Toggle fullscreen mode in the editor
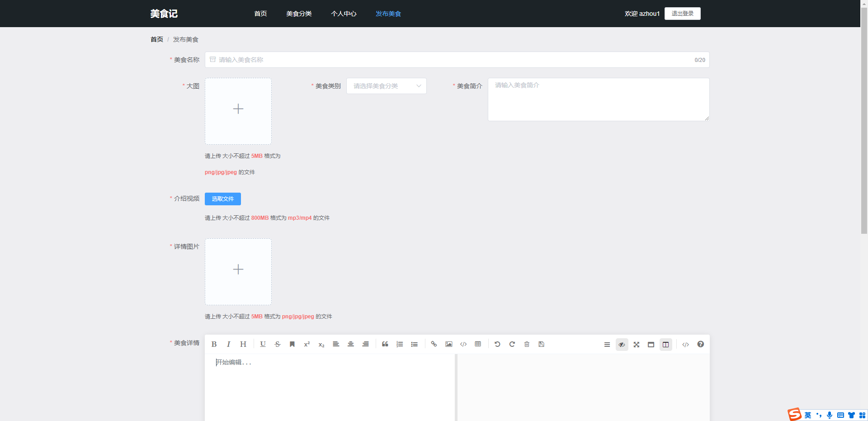This screenshot has height=421, width=868. (637, 345)
